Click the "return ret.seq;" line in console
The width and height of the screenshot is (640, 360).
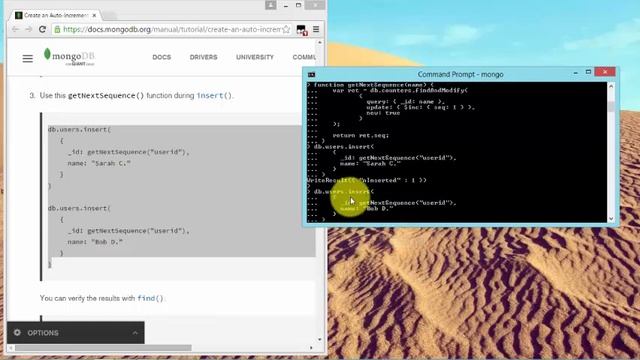[361, 135]
